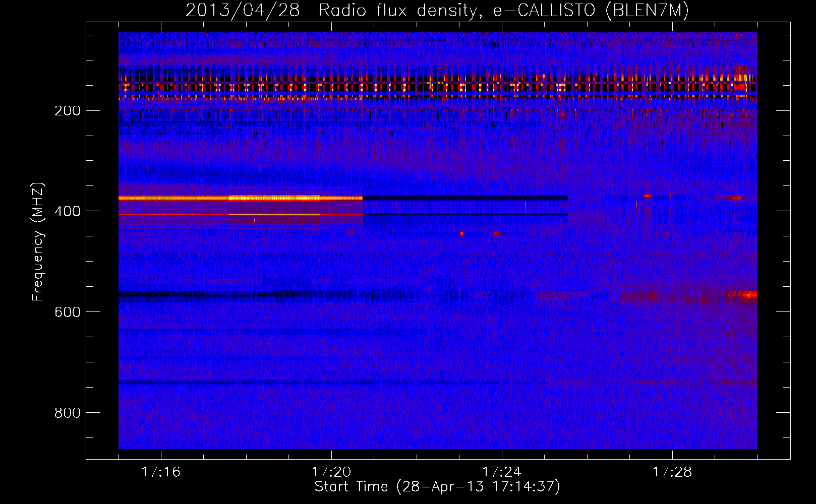Click the '17:20' time tick label
816x504 pixels.
(331, 472)
